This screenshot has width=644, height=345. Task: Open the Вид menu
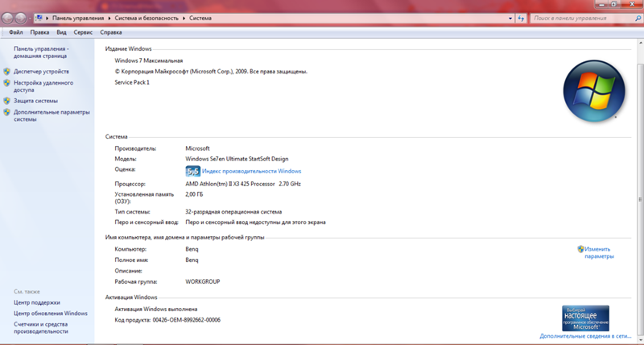point(61,32)
